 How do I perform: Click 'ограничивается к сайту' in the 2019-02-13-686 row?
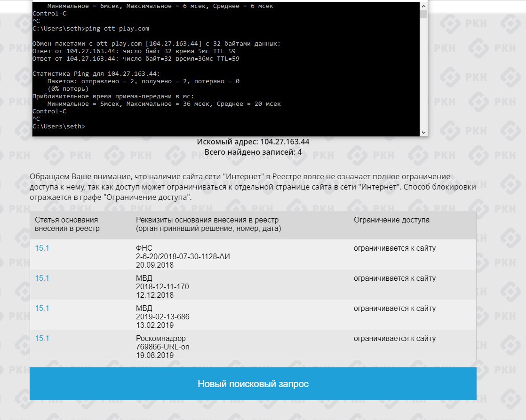394,308
